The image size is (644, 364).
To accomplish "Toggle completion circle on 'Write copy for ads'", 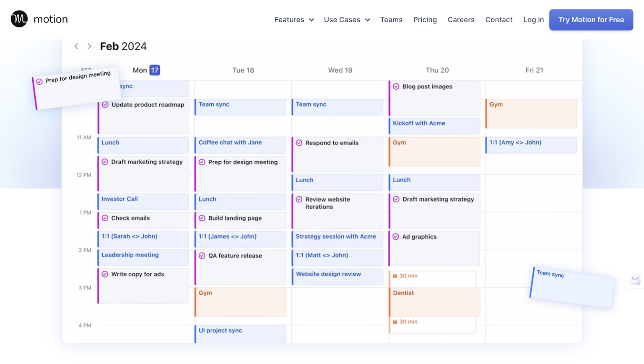I will [104, 274].
